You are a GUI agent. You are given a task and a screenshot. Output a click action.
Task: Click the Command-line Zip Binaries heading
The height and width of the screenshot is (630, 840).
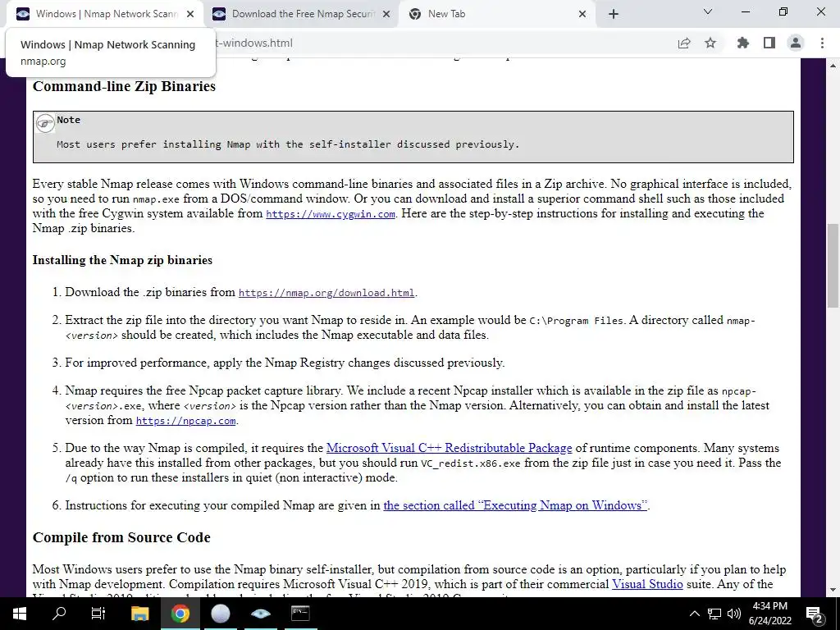click(125, 86)
